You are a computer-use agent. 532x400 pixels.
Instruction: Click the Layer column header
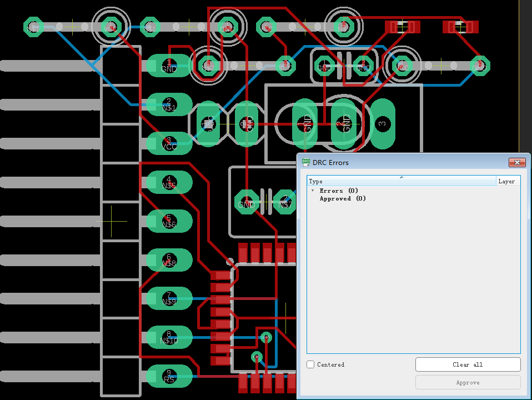click(506, 181)
